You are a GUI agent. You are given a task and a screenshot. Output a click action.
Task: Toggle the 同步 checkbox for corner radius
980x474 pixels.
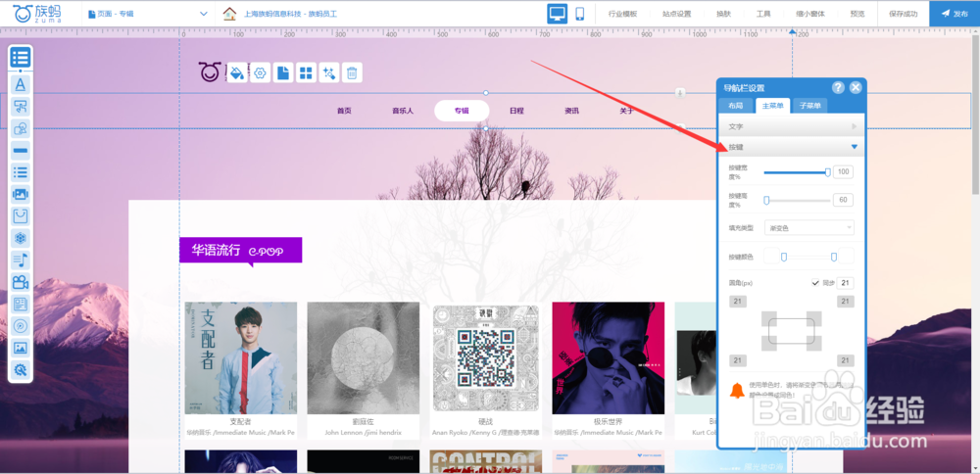(815, 283)
